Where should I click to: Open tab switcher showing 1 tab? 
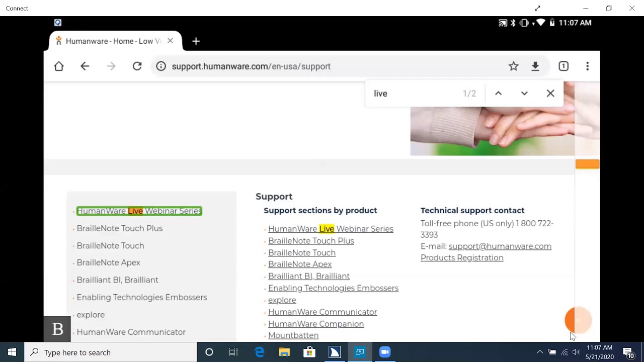563,66
